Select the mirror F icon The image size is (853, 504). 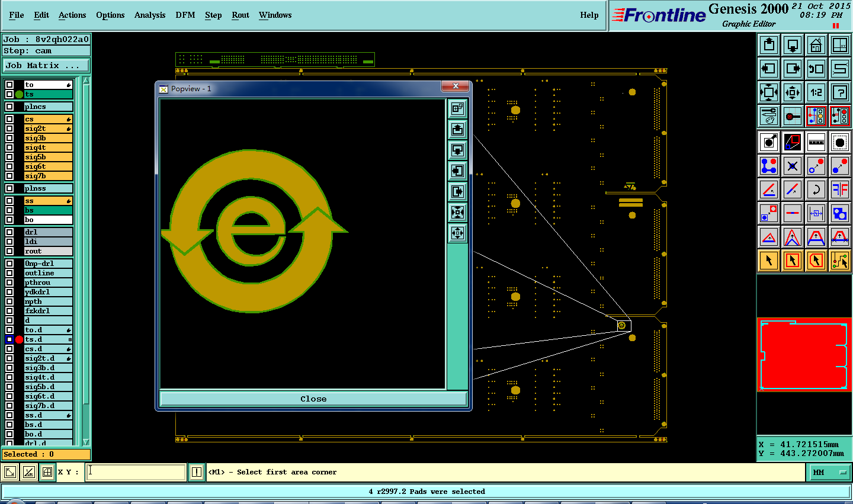(840, 190)
